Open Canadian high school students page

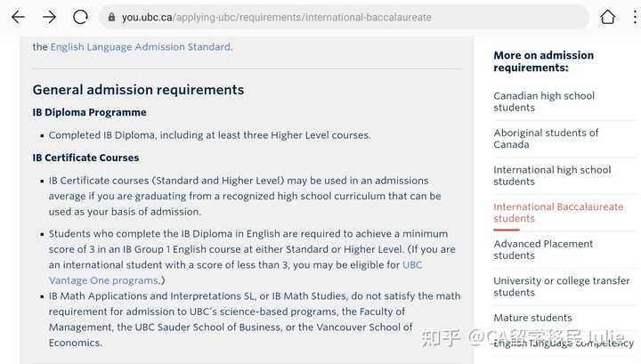(544, 101)
